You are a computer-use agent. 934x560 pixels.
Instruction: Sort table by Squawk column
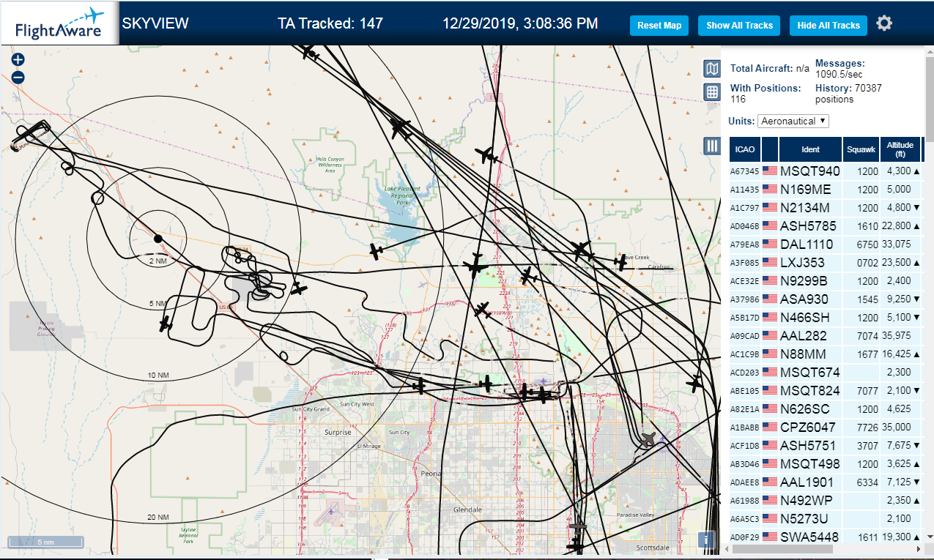point(860,149)
